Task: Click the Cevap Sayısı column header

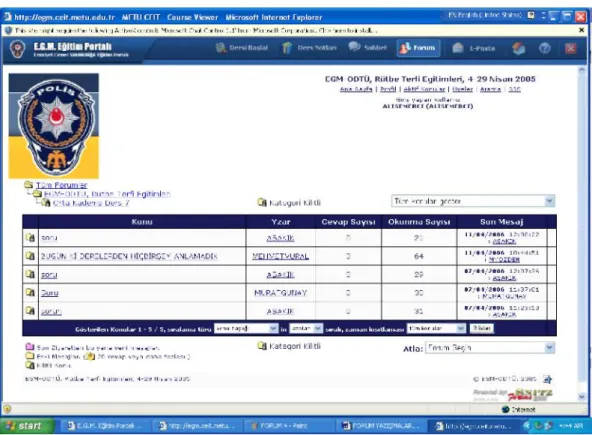Action: (348, 222)
